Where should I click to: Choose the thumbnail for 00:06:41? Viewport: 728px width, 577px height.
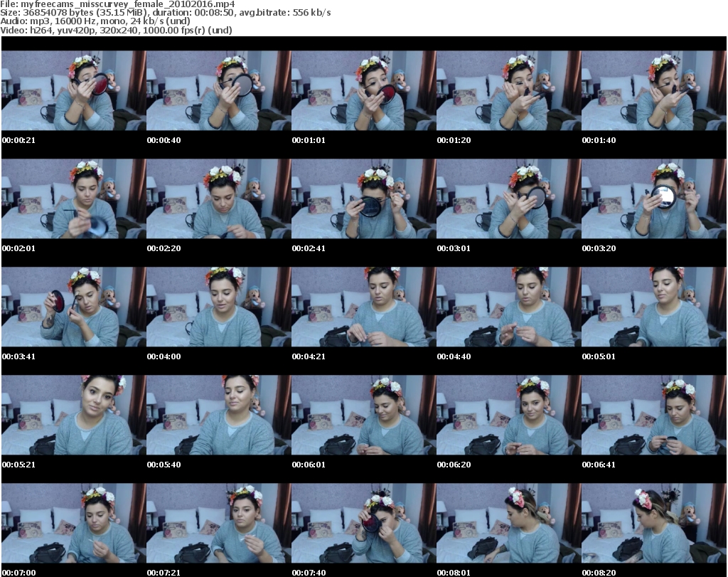click(x=654, y=415)
